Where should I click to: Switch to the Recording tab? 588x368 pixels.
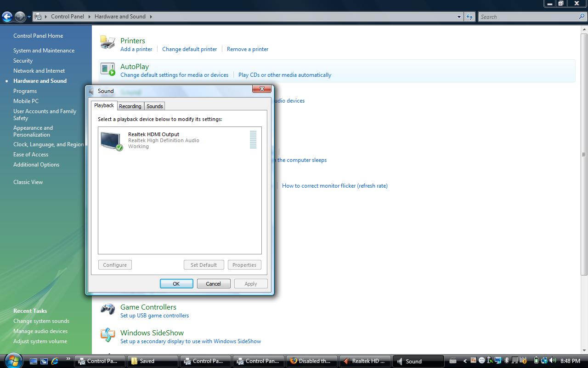(130, 106)
